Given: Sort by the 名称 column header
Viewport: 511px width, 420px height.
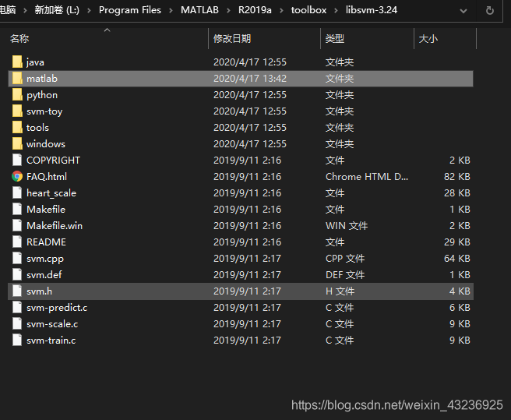Looking at the screenshot, I should [x=19, y=39].
